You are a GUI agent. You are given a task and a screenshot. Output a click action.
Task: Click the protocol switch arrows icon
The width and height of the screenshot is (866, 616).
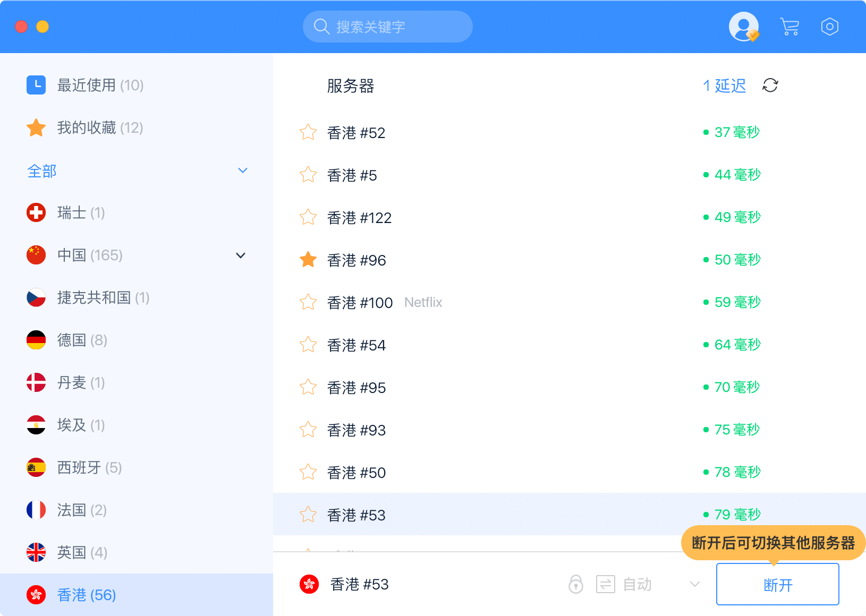pyautogui.click(x=605, y=584)
